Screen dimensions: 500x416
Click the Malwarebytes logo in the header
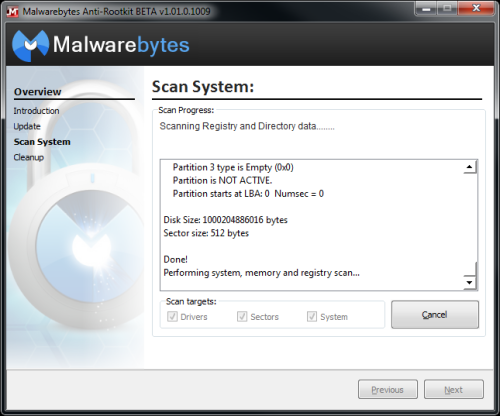(101, 45)
